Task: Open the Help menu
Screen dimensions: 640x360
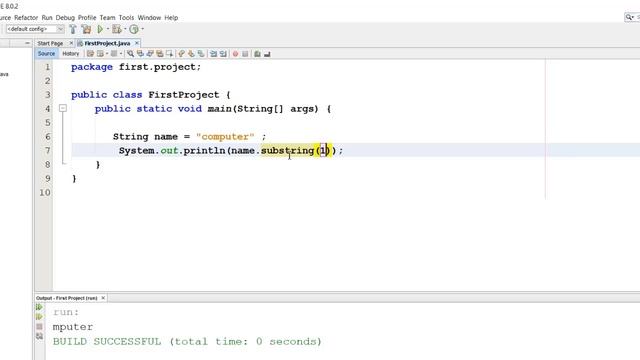Action: (x=171, y=18)
